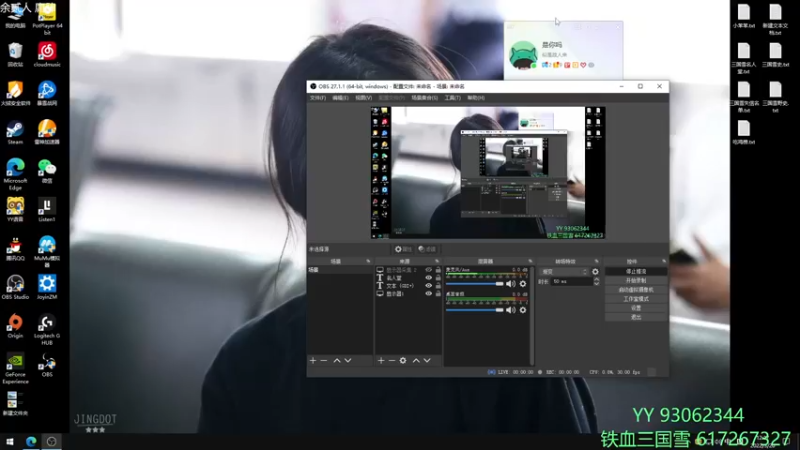Screen dimensions: 800x450
Task: Open Steam desktop shortcut
Action: (15, 133)
